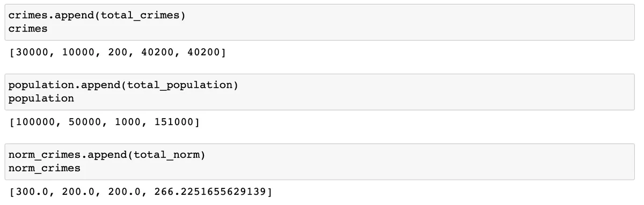Click the standalone population variable line
644x205 pixels.
pos(41,99)
